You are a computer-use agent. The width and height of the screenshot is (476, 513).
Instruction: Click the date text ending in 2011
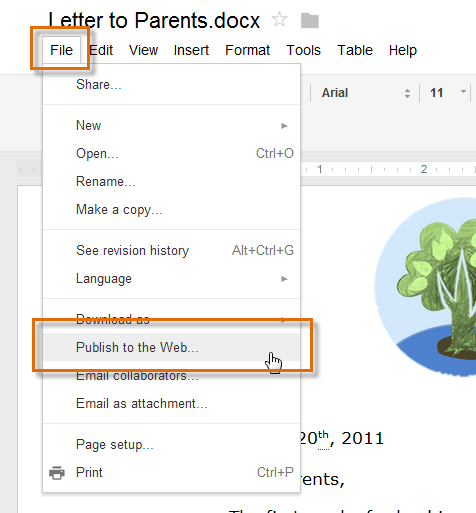[342, 438]
